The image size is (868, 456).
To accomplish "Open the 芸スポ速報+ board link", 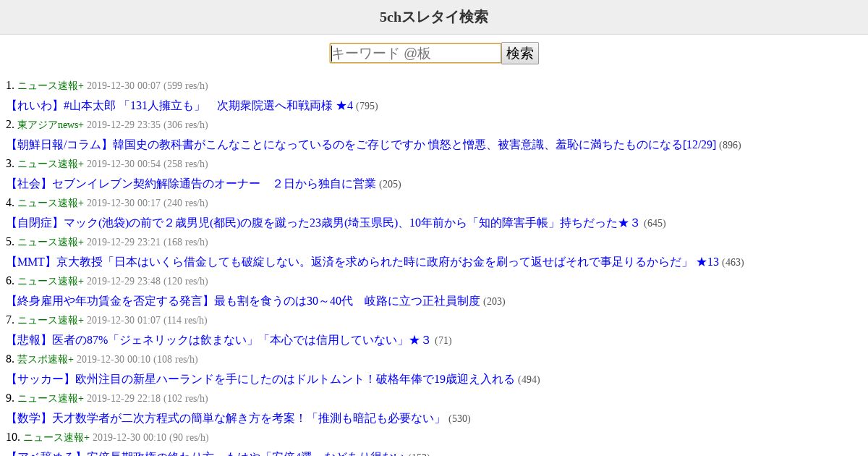I will pos(46,359).
